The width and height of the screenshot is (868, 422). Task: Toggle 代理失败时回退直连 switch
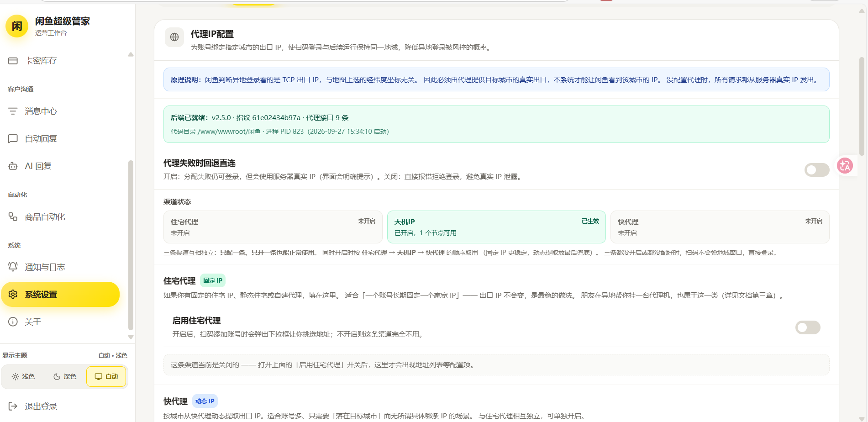pyautogui.click(x=817, y=170)
